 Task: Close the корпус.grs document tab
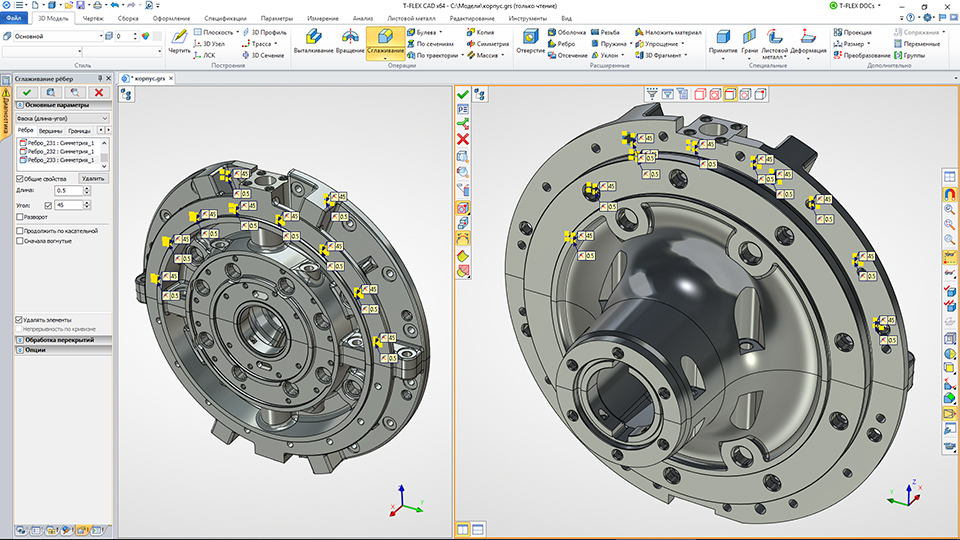tap(171, 78)
